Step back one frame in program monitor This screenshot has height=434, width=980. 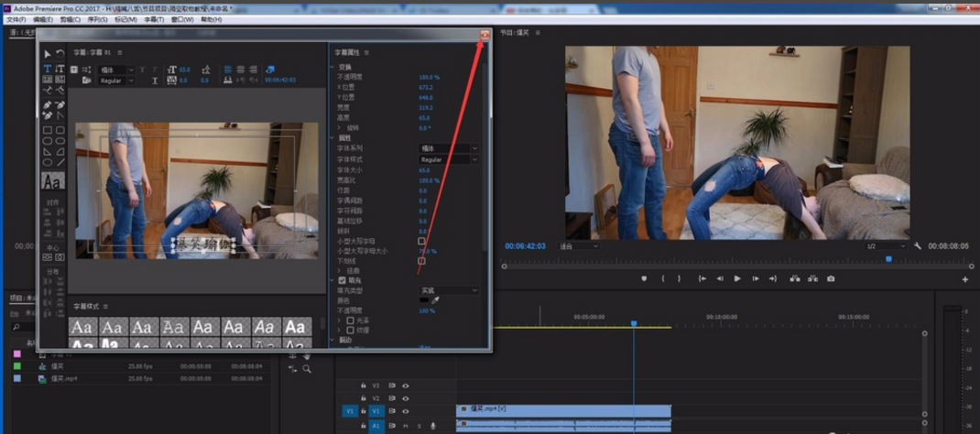pos(720,278)
